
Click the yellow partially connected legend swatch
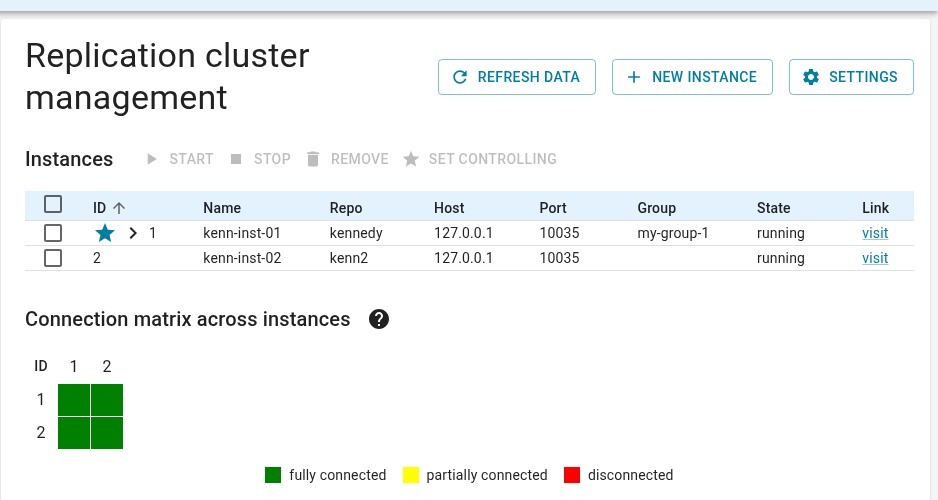[x=411, y=475]
